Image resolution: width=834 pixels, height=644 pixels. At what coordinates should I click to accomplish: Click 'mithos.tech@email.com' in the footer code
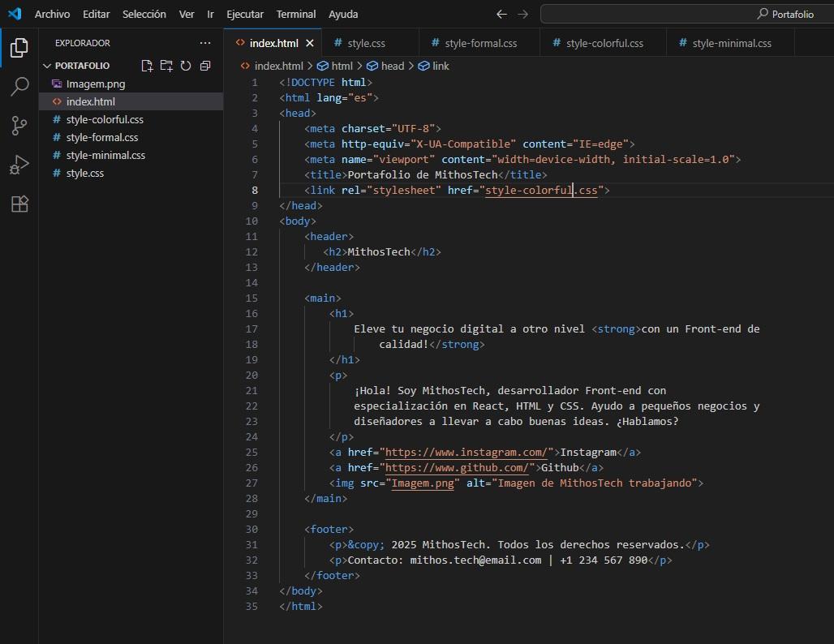[475, 560]
